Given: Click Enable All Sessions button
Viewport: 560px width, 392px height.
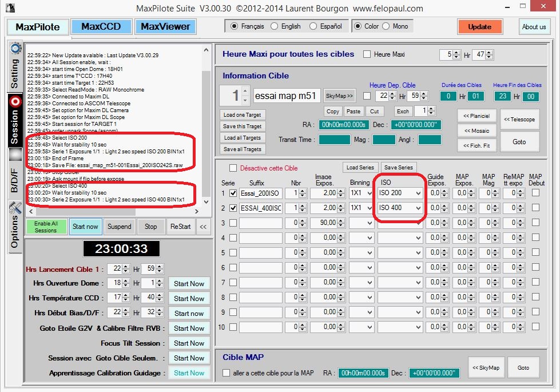Looking at the screenshot, I should tap(46, 227).
